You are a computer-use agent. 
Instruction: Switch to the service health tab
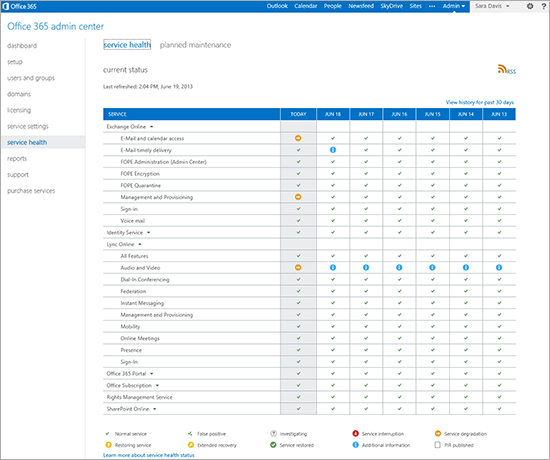coord(127,45)
